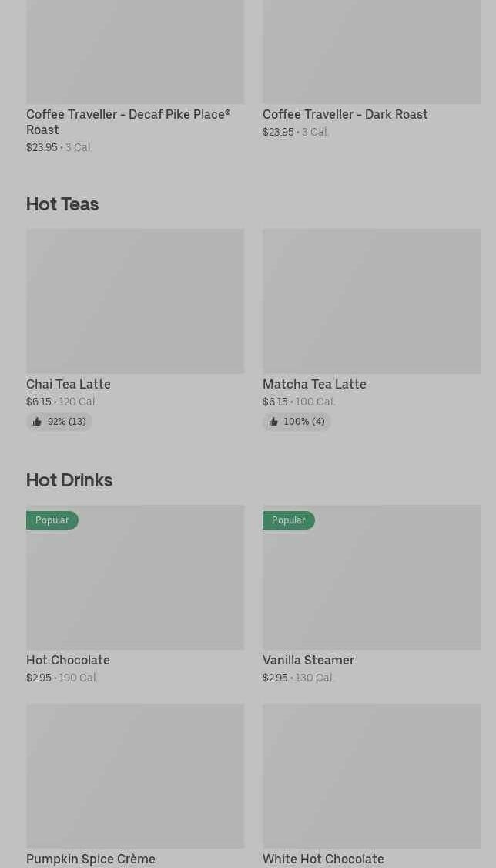Click the White Hot Chocolate item name
This screenshot has height=868, width=496.
point(323,859)
